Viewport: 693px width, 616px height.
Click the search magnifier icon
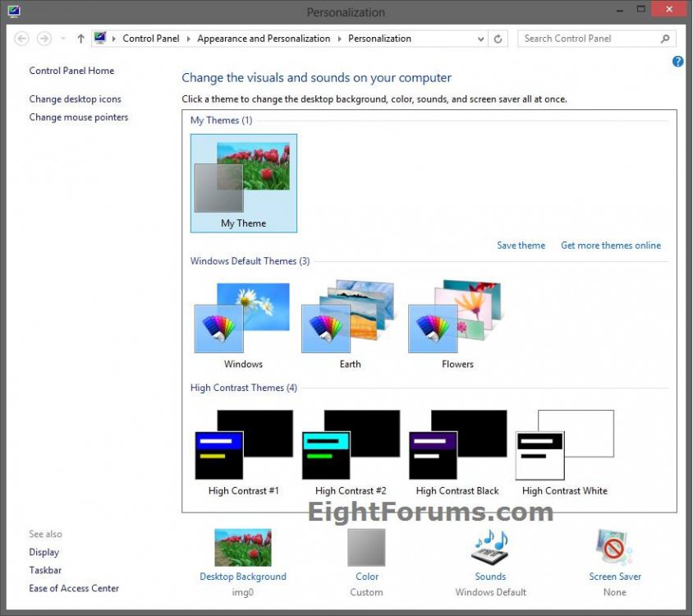(x=664, y=38)
